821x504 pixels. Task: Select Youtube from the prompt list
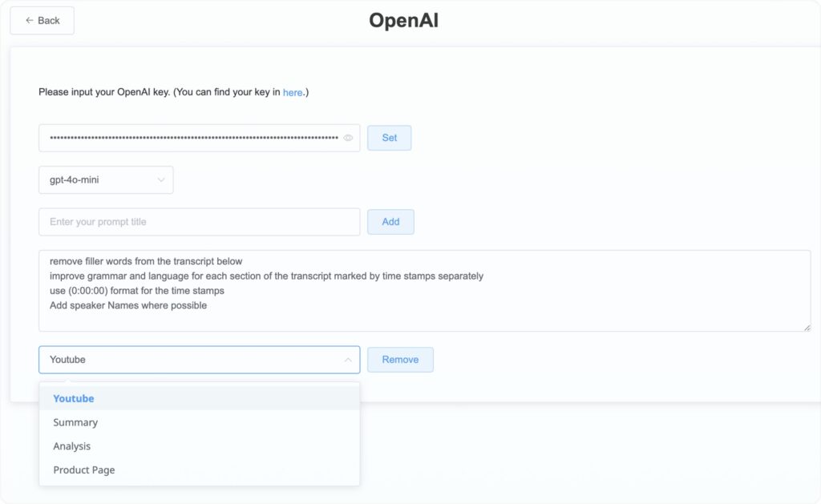point(74,398)
